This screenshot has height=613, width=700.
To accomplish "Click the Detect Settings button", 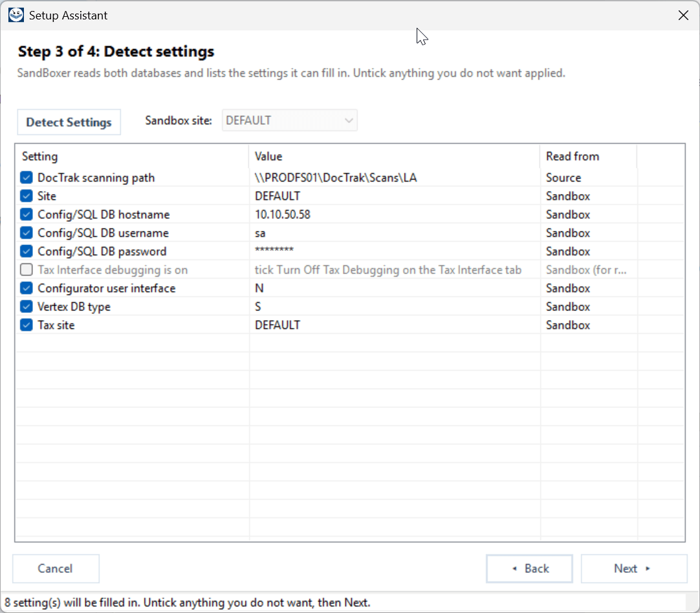I will coord(69,122).
